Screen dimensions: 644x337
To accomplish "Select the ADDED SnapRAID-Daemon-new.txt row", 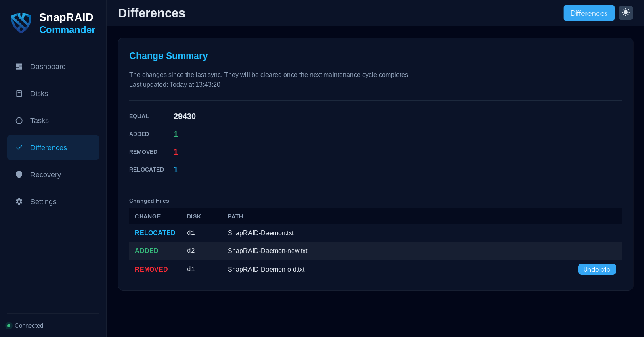I will pos(267,251).
